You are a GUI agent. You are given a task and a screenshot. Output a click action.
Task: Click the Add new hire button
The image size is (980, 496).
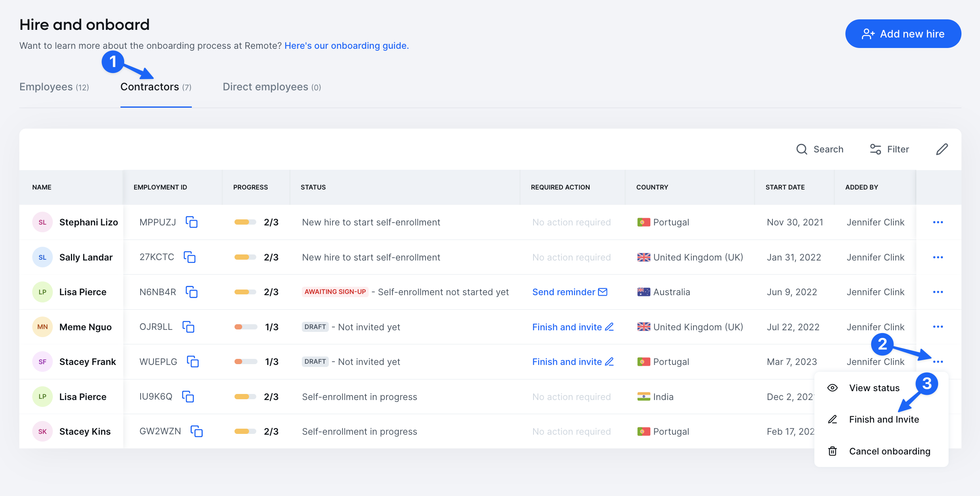pos(903,33)
